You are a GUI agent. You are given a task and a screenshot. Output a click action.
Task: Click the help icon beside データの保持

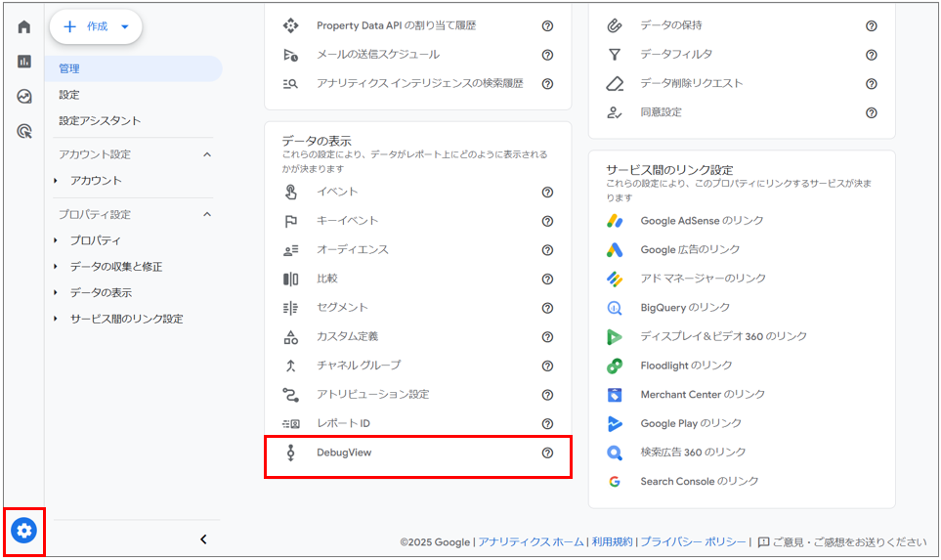[x=872, y=25]
